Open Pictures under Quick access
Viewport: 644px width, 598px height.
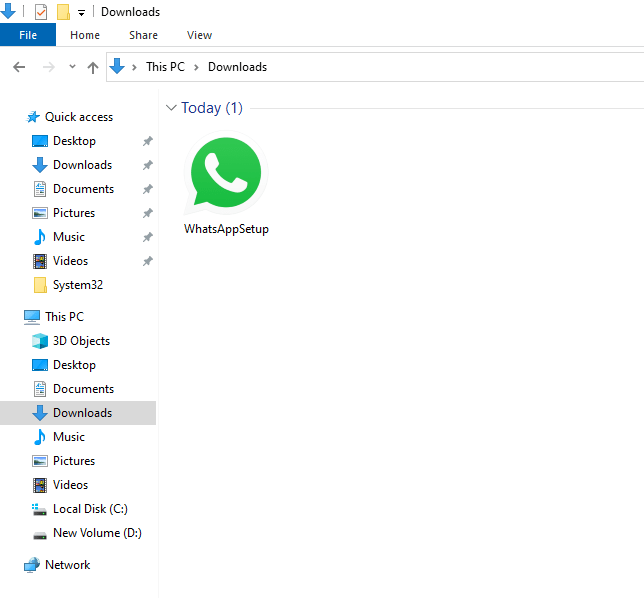click(74, 213)
